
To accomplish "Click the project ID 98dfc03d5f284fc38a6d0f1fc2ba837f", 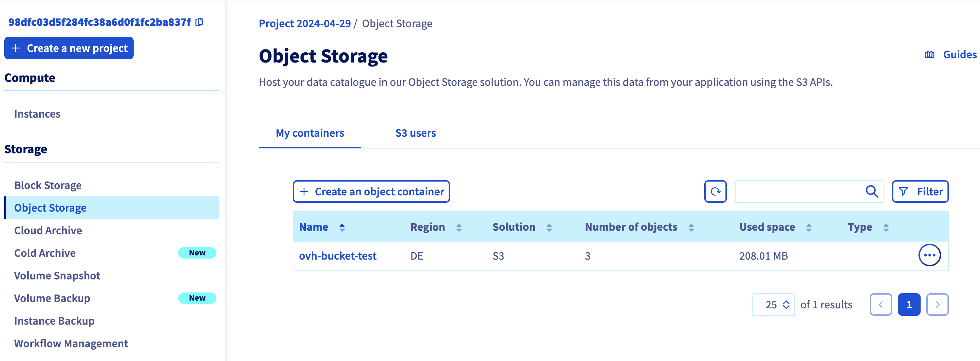I will [99, 22].
